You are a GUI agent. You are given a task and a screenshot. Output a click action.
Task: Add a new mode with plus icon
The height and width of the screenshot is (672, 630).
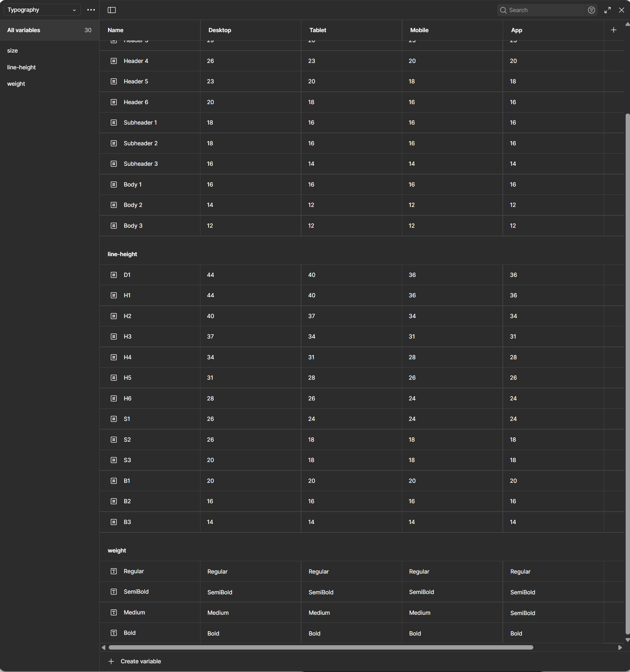click(614, 30)
